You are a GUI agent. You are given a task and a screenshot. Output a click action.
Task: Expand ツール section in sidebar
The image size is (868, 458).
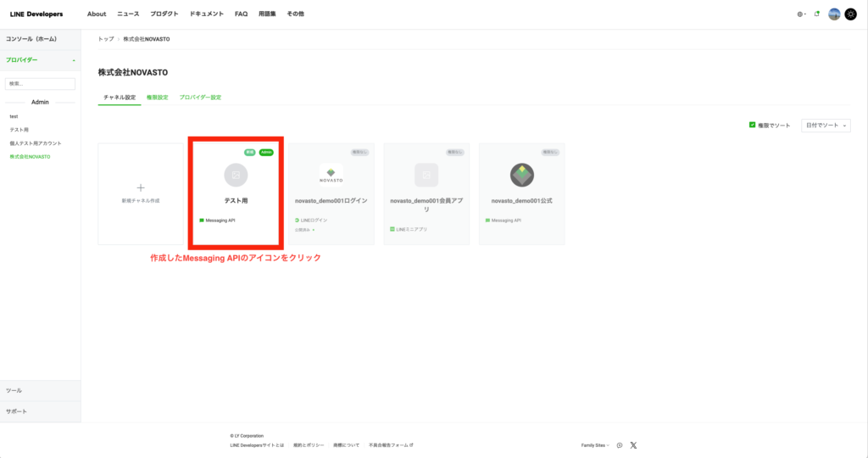pyautogui.click(x=41, y=391)
